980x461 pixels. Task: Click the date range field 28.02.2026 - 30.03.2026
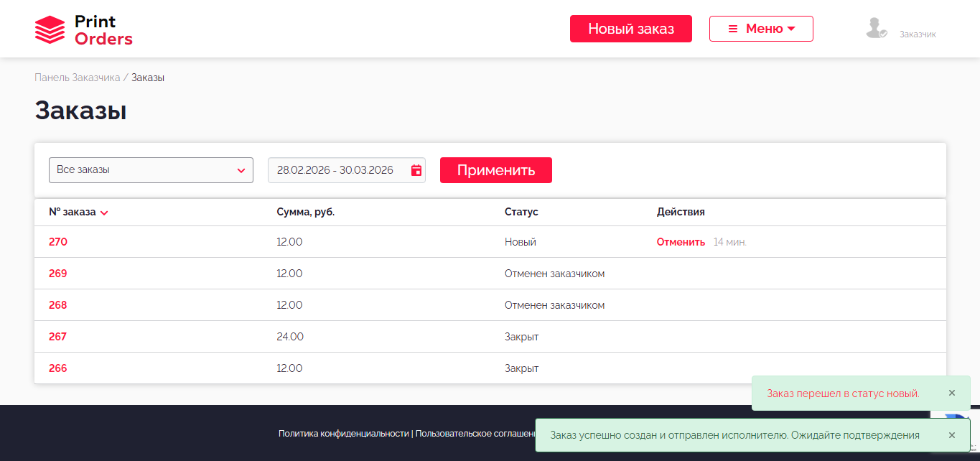[335, 170]
